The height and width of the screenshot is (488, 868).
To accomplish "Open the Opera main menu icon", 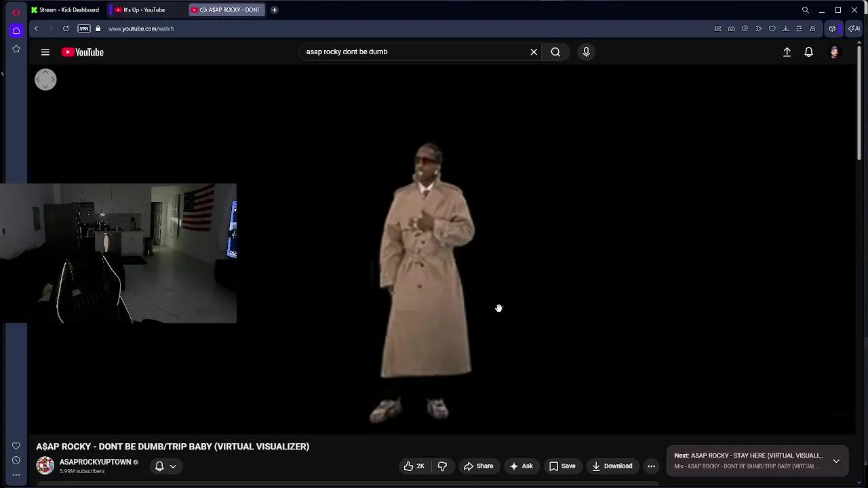I will [16, 12].
